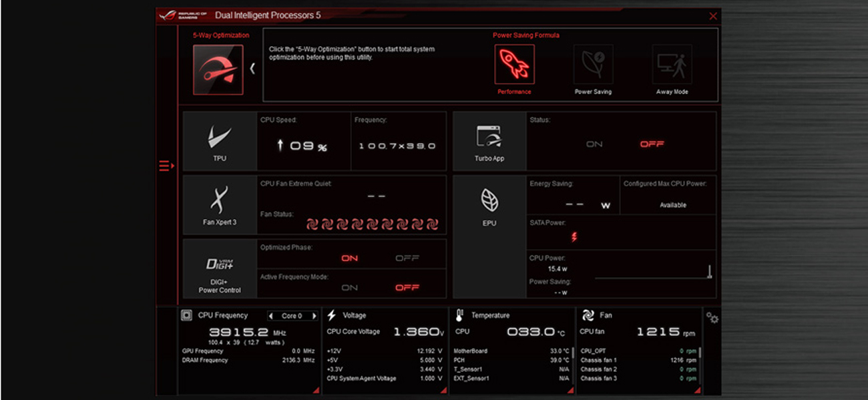Click the +12V voltage row
Viewport: 868px width, 400px height.
(384, 351)
